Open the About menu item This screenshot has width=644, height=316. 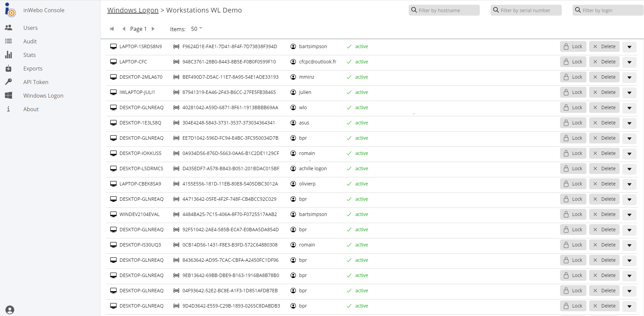pyautogui.click(x=31, y=109)
